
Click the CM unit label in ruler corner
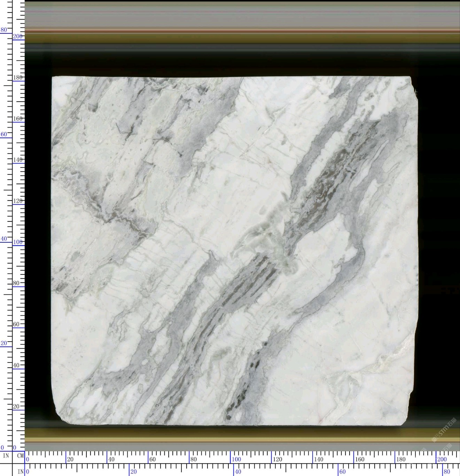tap(20, 455)
